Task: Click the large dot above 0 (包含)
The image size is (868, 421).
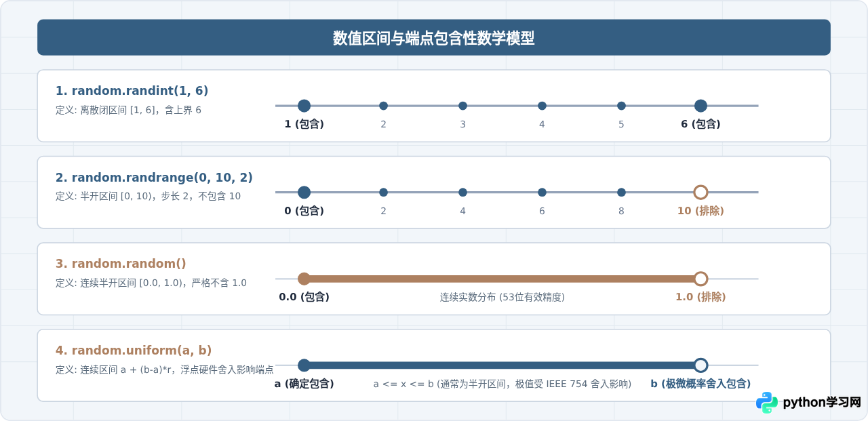Action: (x=304, y=193)
